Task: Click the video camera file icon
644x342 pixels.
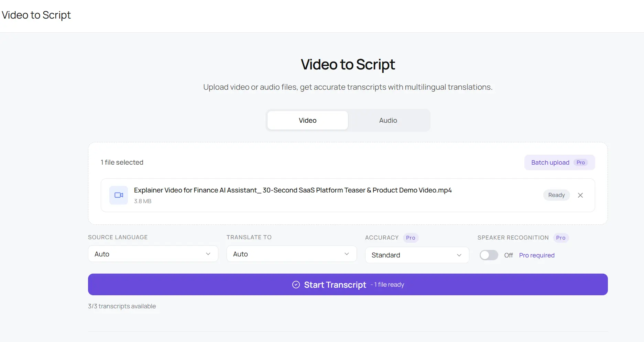Action: [x=118, y=195]
